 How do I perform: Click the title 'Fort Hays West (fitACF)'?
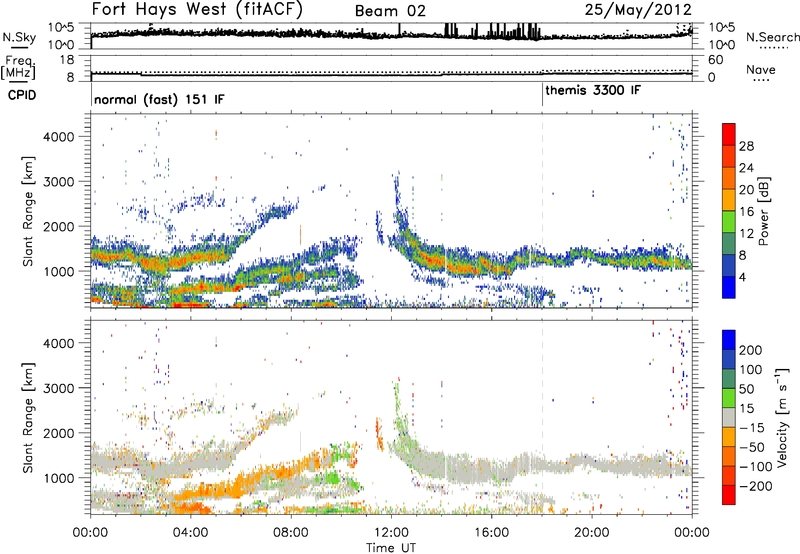coord(197,9)
